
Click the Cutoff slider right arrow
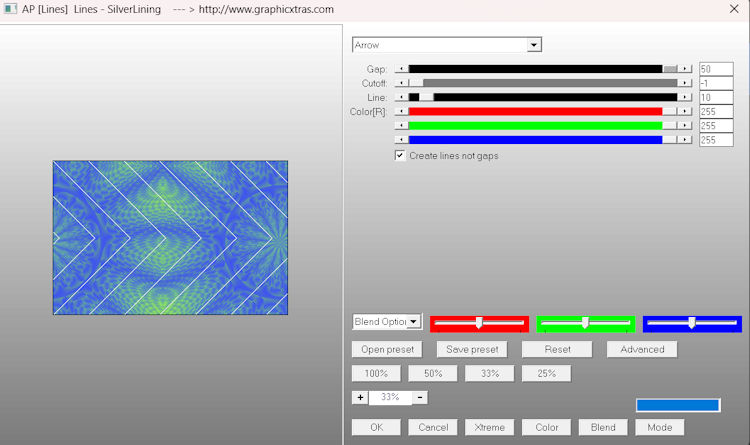[x=684, y=83]
